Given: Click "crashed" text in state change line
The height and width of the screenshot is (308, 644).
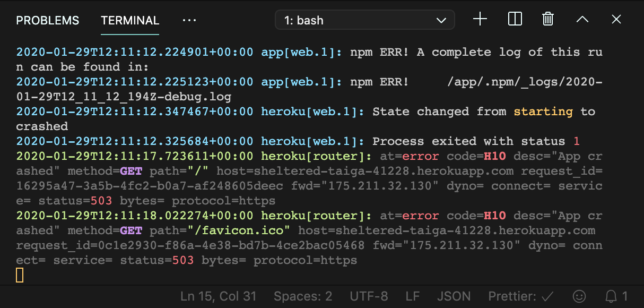Looking at the screenshot, I should (x=42, y=126).
